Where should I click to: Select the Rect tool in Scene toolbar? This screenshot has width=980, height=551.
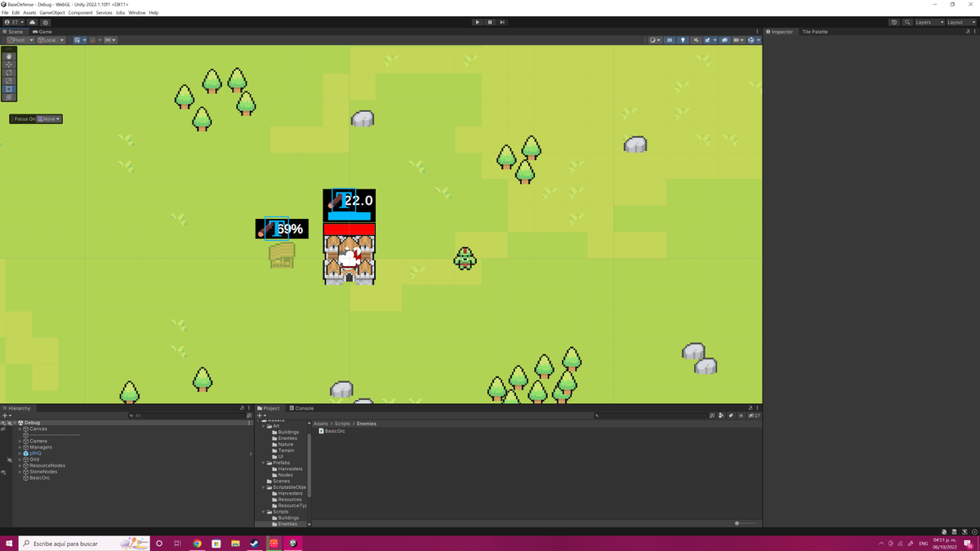pyautogui.click(x=9, y=88)
